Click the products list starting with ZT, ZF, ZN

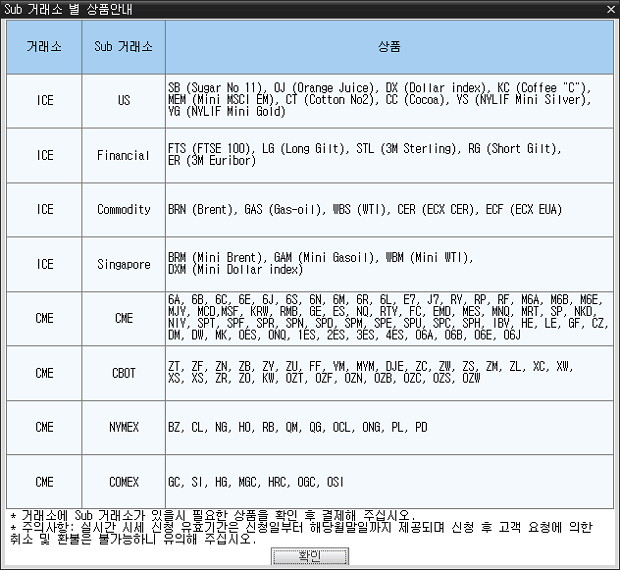click(389, 373)
